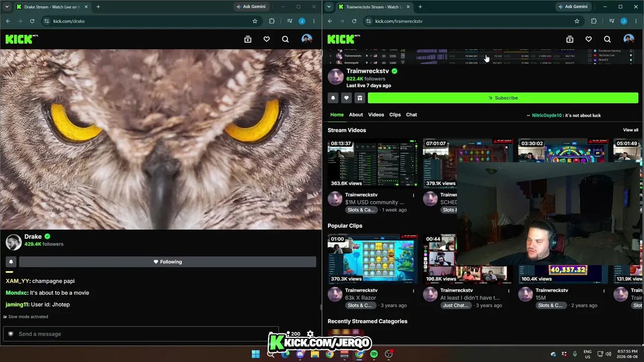
Task: Open taskbar clock showing 8:57:55 PM
Action: click(x=627, y=354)
